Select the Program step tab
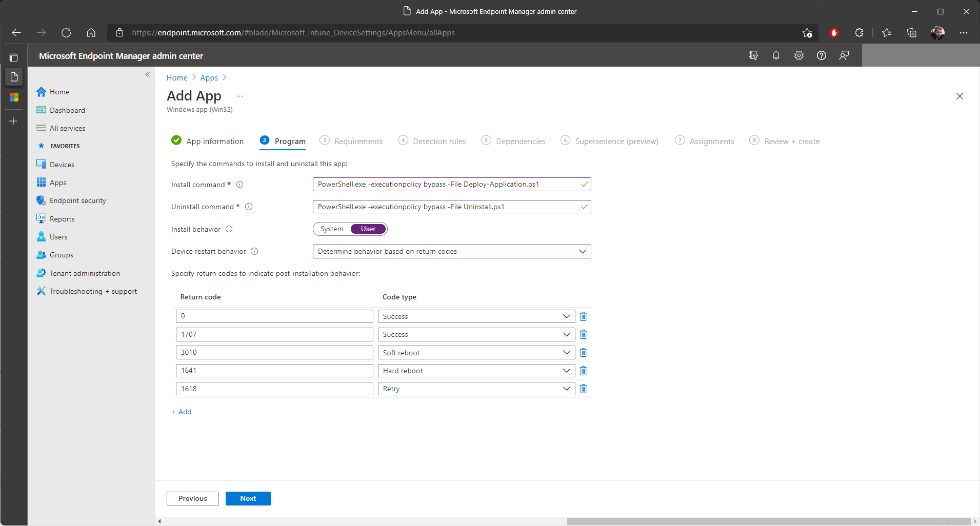 283,141
